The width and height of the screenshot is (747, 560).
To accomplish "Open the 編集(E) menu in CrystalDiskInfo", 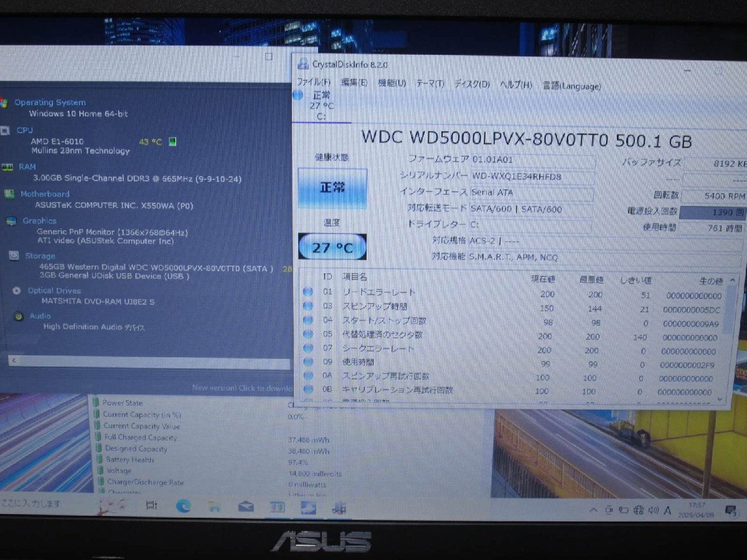I will click(x=354, y=83).
